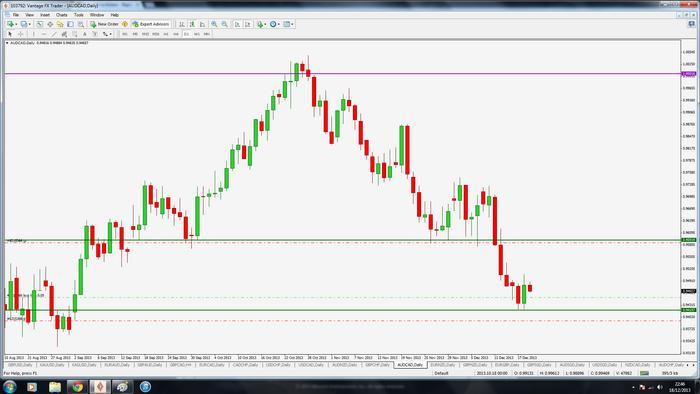Click the connection status bars indicator
The height and width of the screenshot is (394, 700).
click(x=644, y=373)
